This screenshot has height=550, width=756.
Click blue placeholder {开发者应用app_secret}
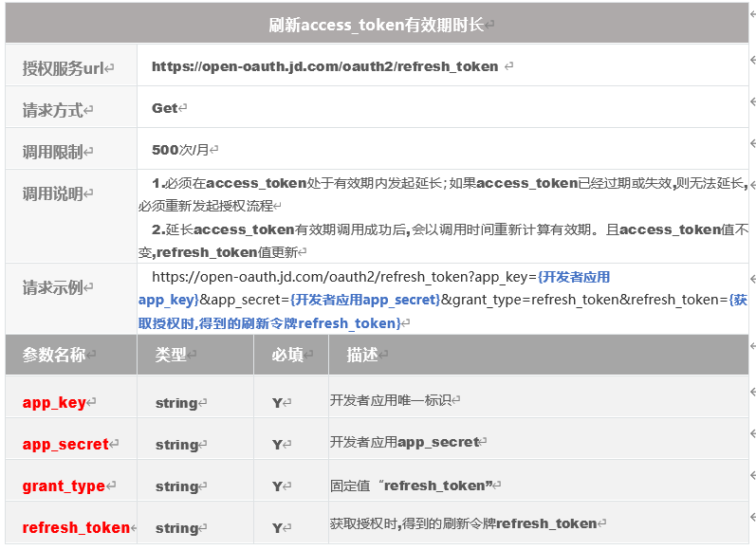click(365, 300)
